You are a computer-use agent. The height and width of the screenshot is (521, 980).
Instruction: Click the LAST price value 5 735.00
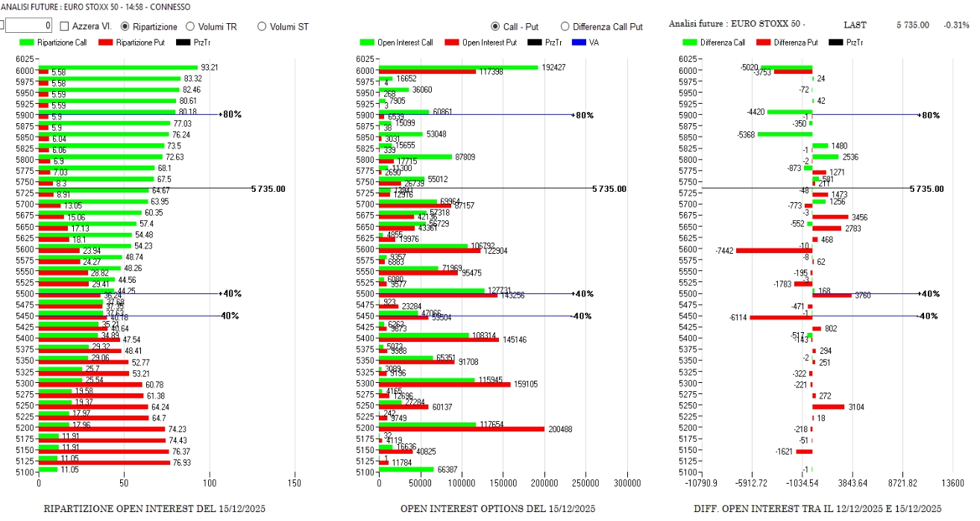click(912, 25)
